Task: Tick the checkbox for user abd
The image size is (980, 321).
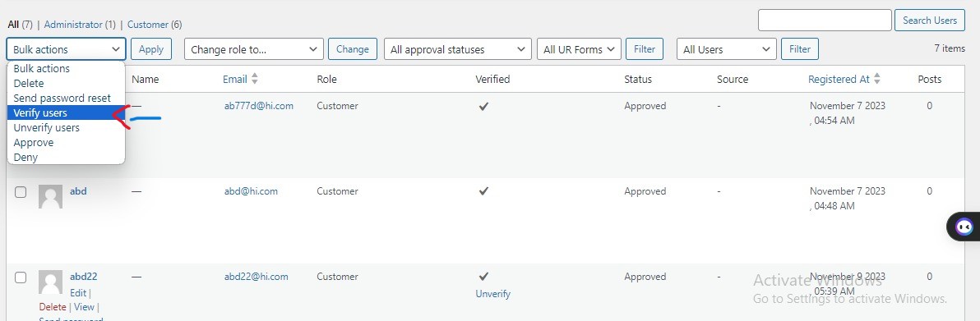Action: click(21, 192)
